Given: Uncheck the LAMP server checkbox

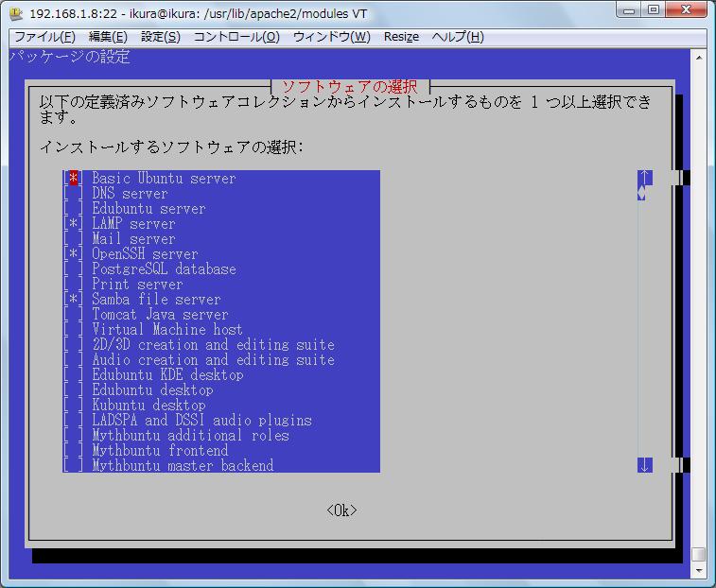Looking at the screenshot, I should pos(73,223).
